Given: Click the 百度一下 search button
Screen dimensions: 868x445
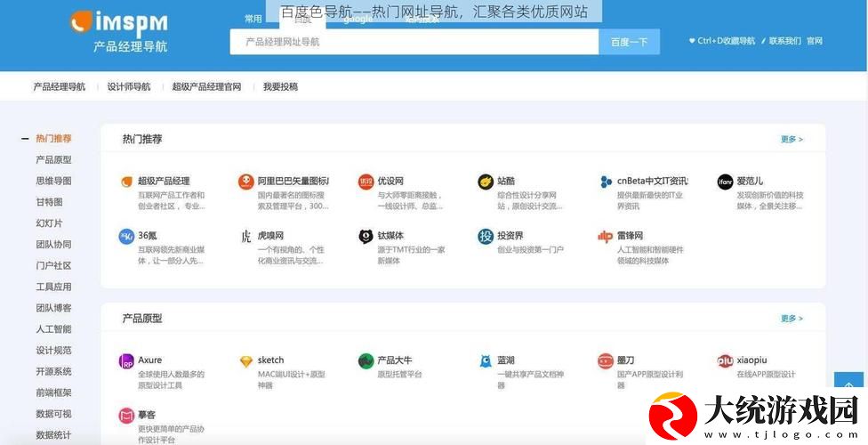Looking at the screenshot, I should click(x=629, y=42).
